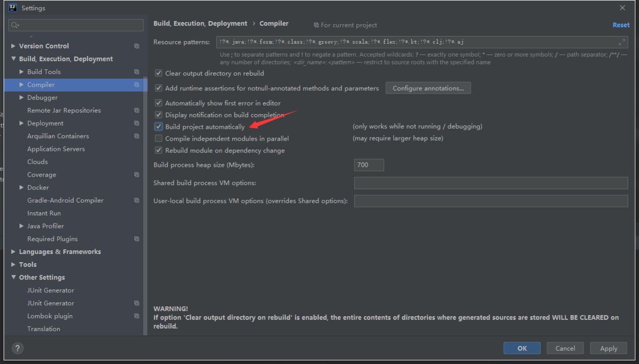Click the Cancel button
Image resolution: width=639 pixels, height=364 pixels.
[x=565, y=349]
